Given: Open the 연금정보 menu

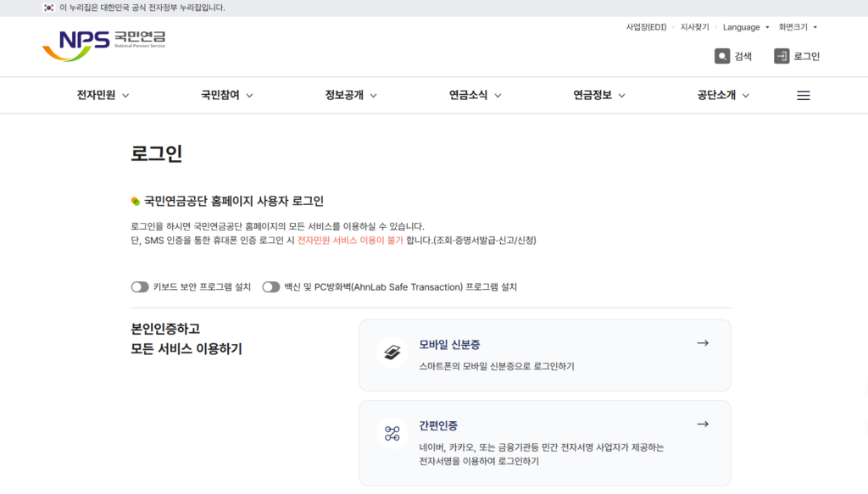Looking at the screenshot, I should tap(598, 96).
